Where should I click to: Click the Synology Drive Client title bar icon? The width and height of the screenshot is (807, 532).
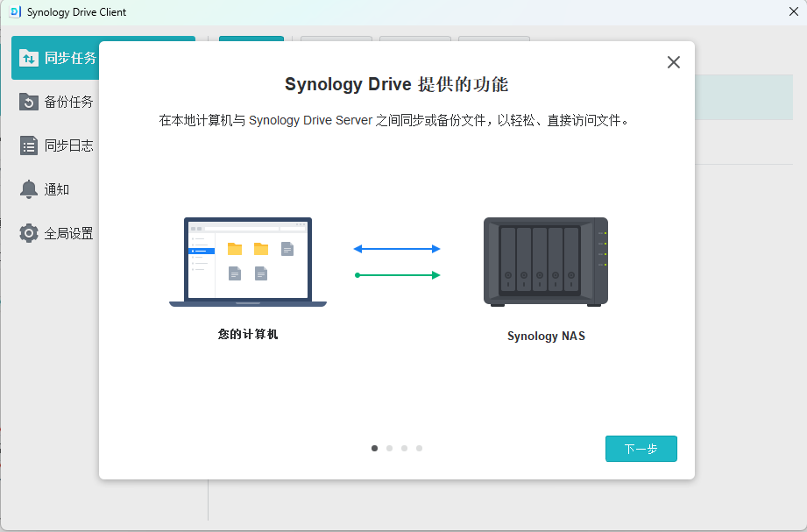(x=15, y=12)
